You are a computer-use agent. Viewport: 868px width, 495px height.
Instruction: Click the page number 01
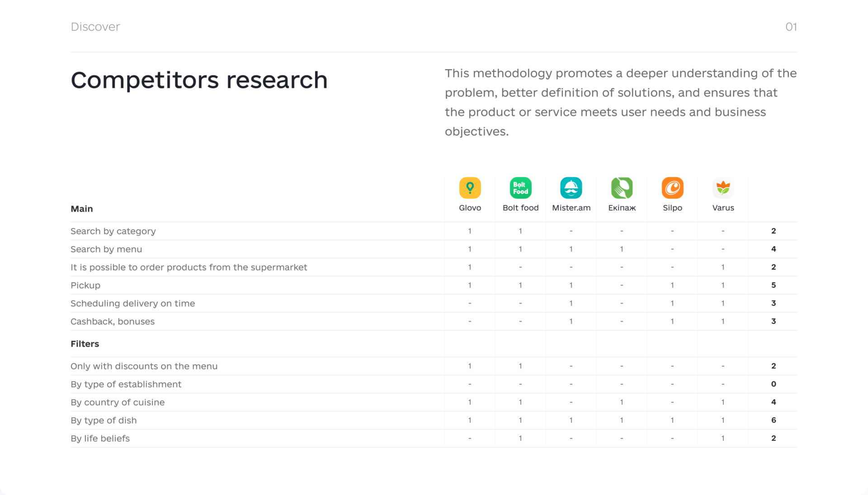point(791,27)
